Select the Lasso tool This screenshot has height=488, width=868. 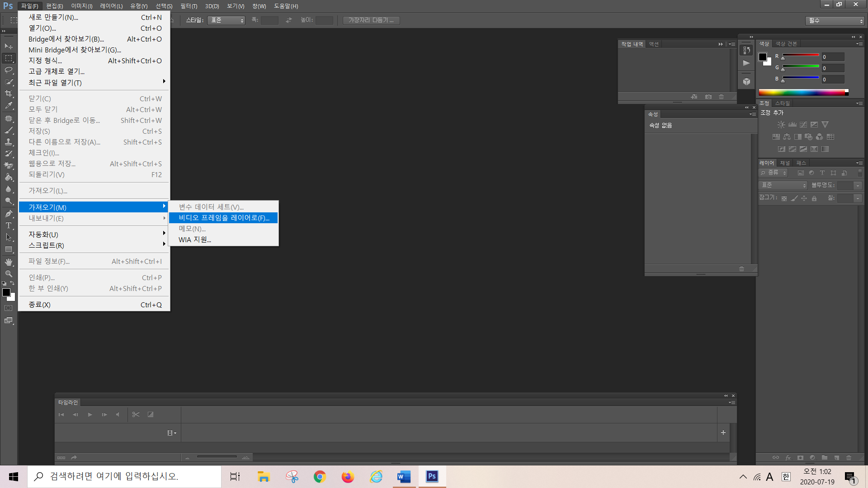coord(9,70)
